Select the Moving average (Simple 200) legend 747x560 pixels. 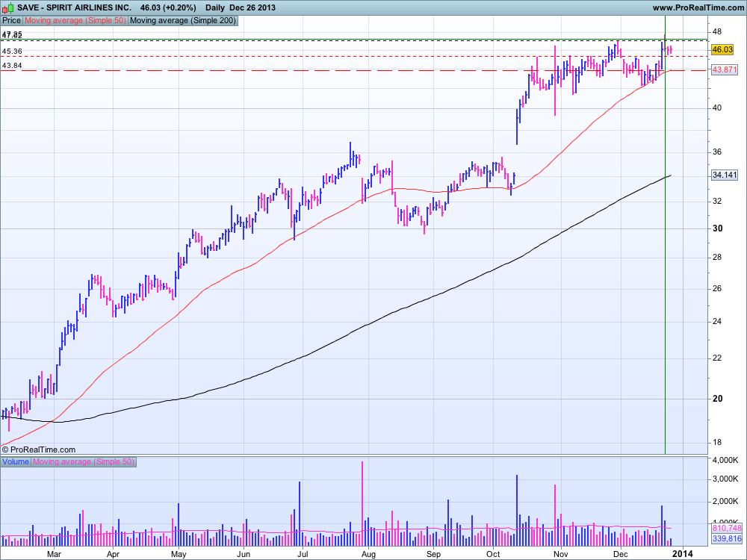coord(182,21)
